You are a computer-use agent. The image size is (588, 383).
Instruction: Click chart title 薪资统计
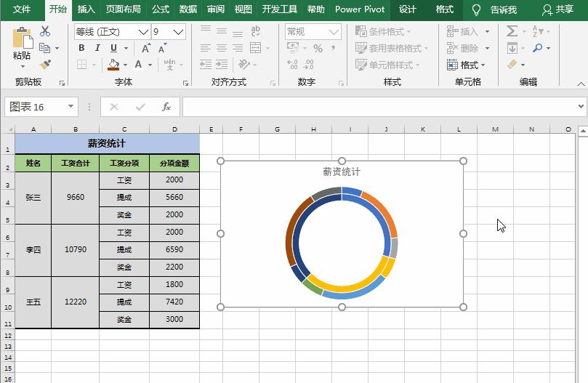click(342, 172)
